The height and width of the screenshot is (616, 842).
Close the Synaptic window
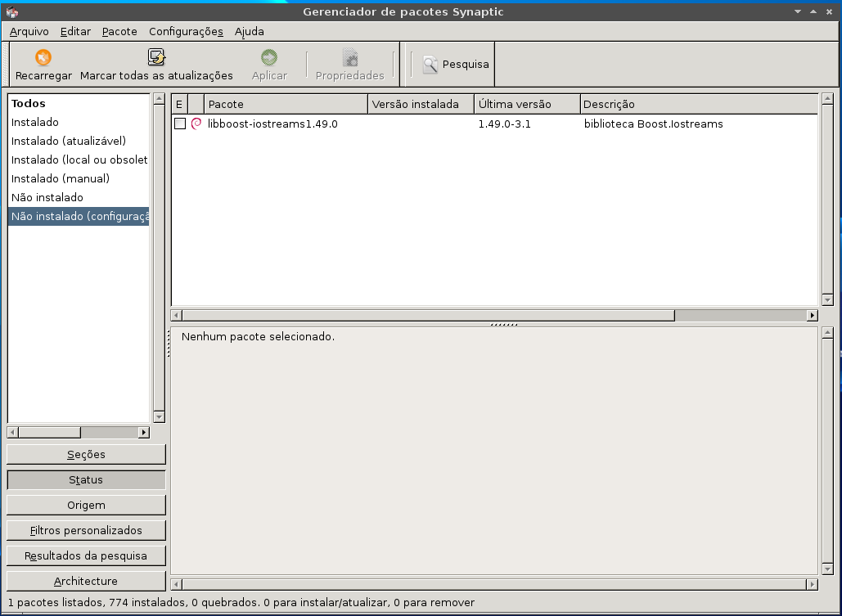click(x=829, y=11)
